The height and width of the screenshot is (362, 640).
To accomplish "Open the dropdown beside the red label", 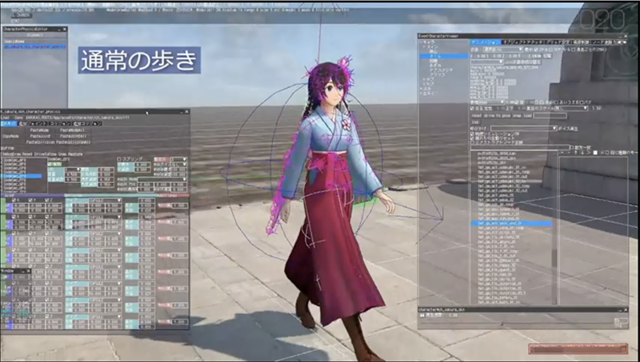I will pos(179,160).
